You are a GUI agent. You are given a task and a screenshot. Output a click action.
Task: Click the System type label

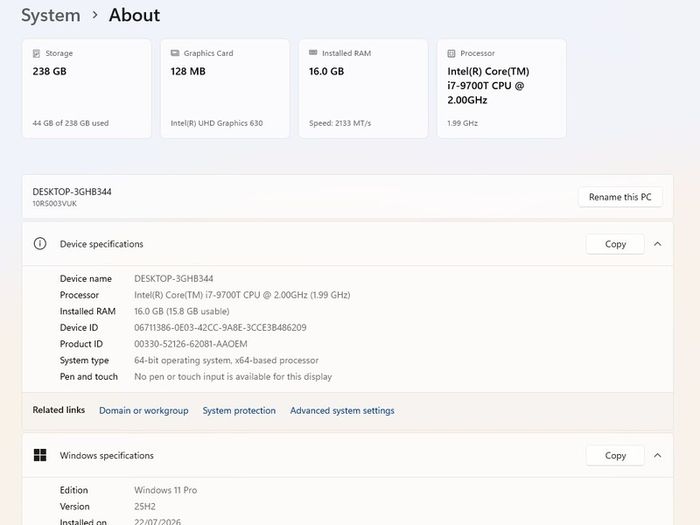click(x=84, y=360)
